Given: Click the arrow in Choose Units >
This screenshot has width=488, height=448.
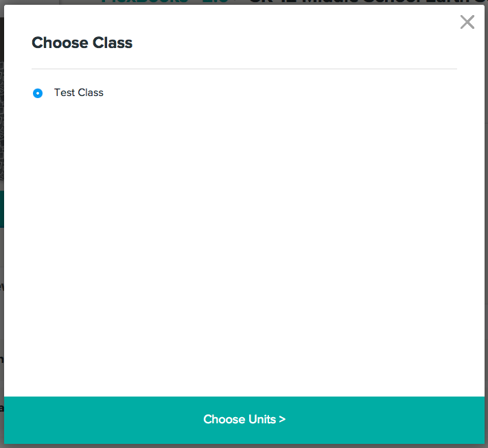Looking at the screenshot, I should (282, 419).
